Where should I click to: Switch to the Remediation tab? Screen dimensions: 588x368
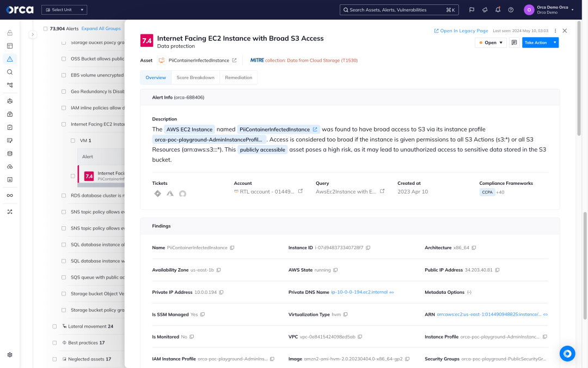(x=238, y=77)
